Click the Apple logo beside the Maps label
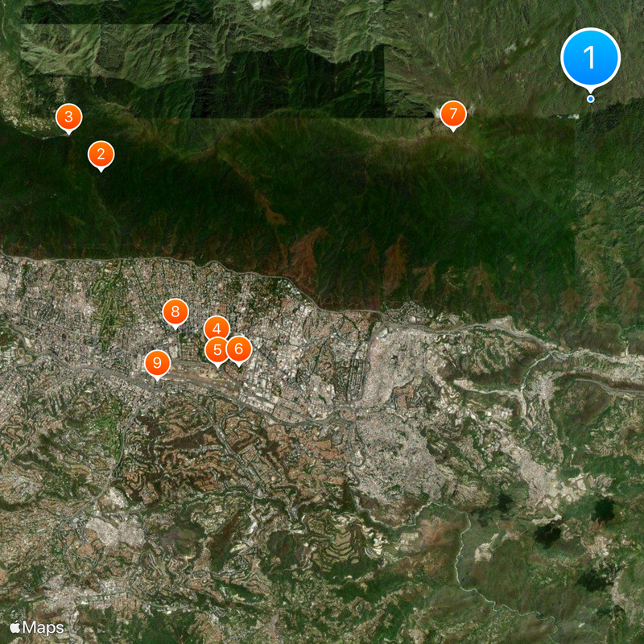The image size is (644, 644). [14, 625]
